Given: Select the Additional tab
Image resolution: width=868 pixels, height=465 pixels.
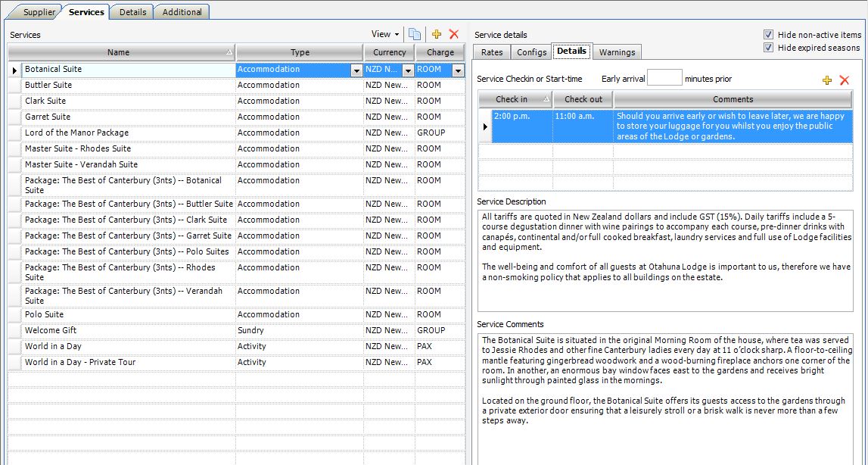Looking at the screenshot, I should pos(181,12).
